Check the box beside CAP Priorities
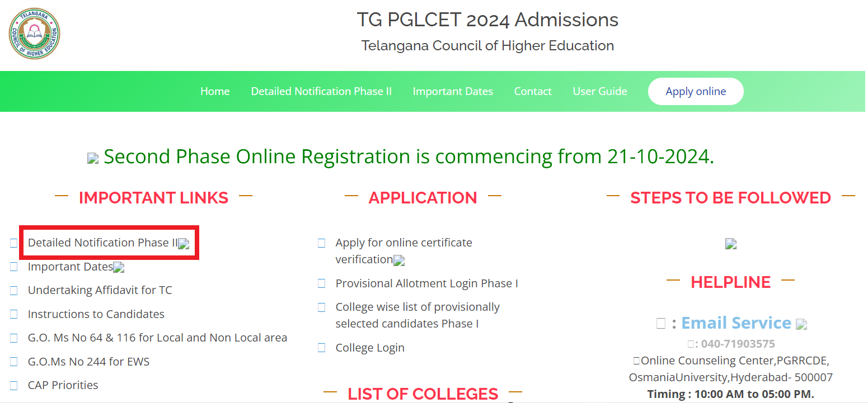Image resolution: width=868 pixels, height=403 pixels. (13, 385)
